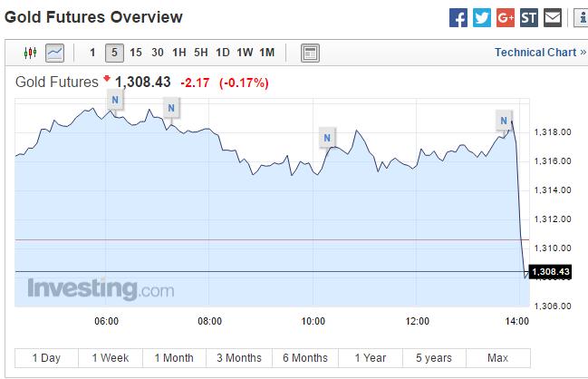The height and width of the screenshot is (379, 588).
Task: Switch to candlestick chart type
Action: click(x=29, y=53)
